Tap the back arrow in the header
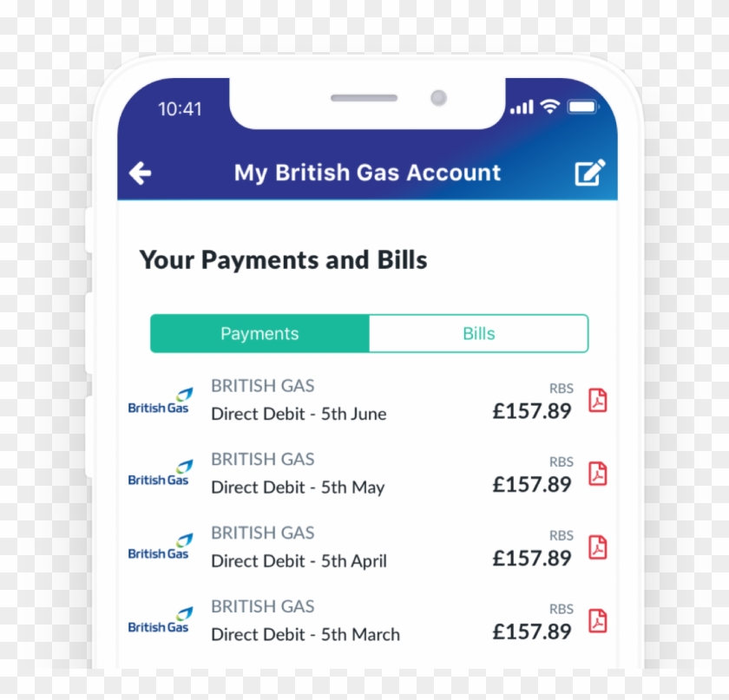Viewport: 729px width, 700px height. point(139,173)
